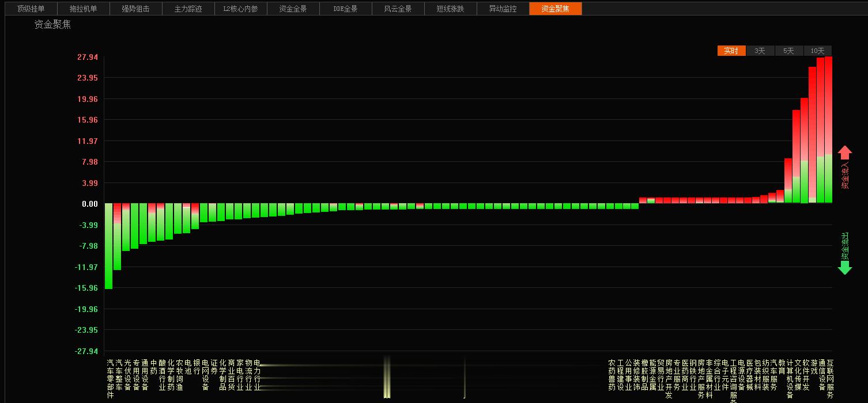The image size is (868, 403).
Task: Click the 酿酒行业 outflow bar
Action: pyautogui.click(x=161, y=222)
